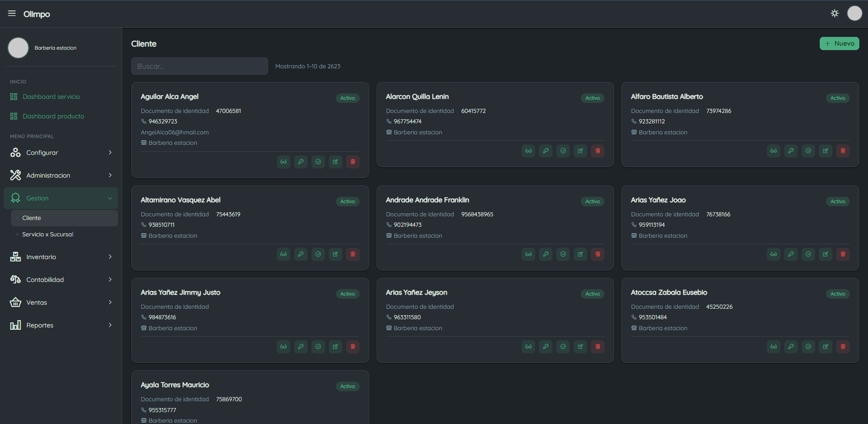Collapse the Gestion menu section
This screenshot has width=868, height=424.
(61, 198)
